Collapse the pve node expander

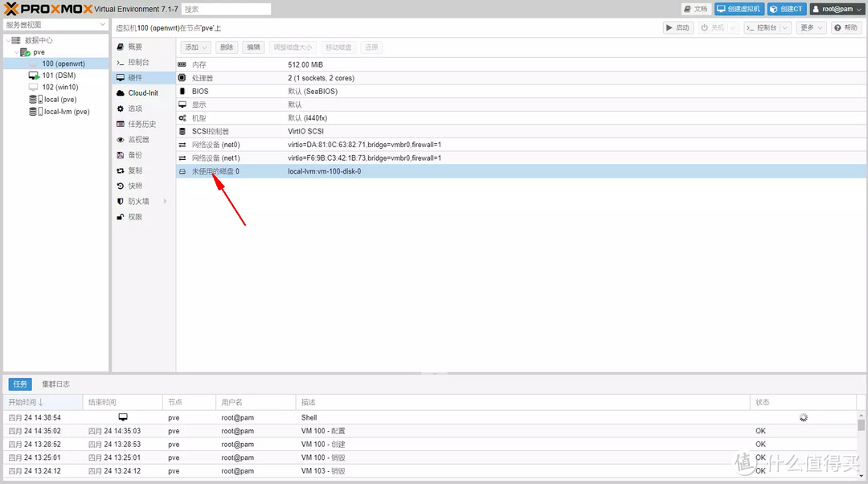pos(17,52)
